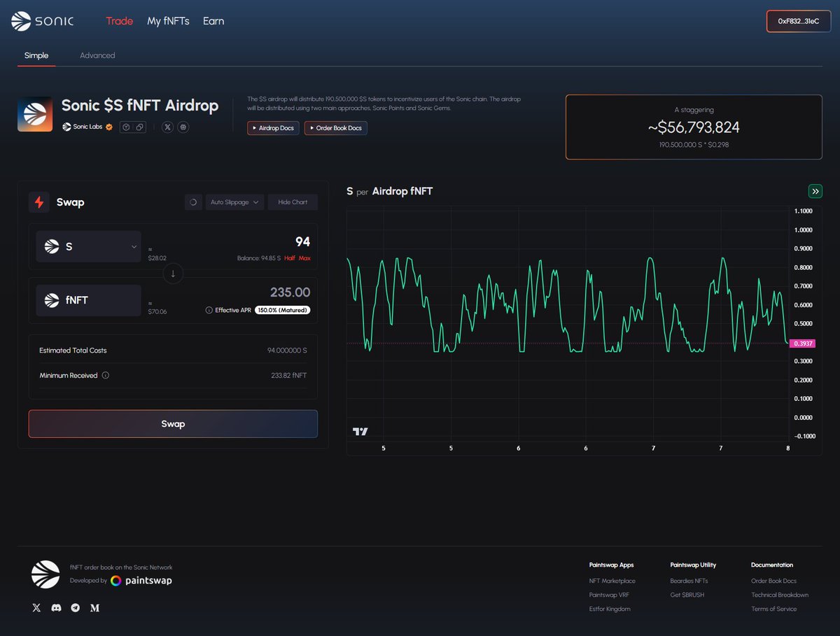
Task: Open the footer Discord icon
Action: point(56,608)
